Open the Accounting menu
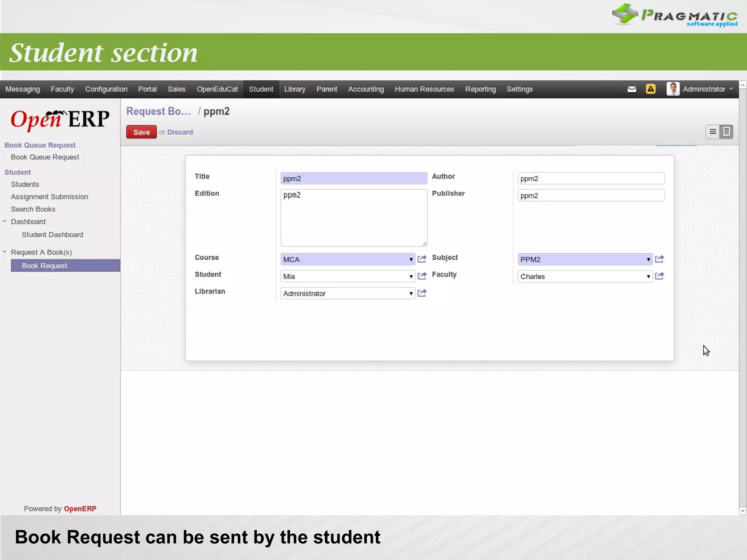 point(366,89)
